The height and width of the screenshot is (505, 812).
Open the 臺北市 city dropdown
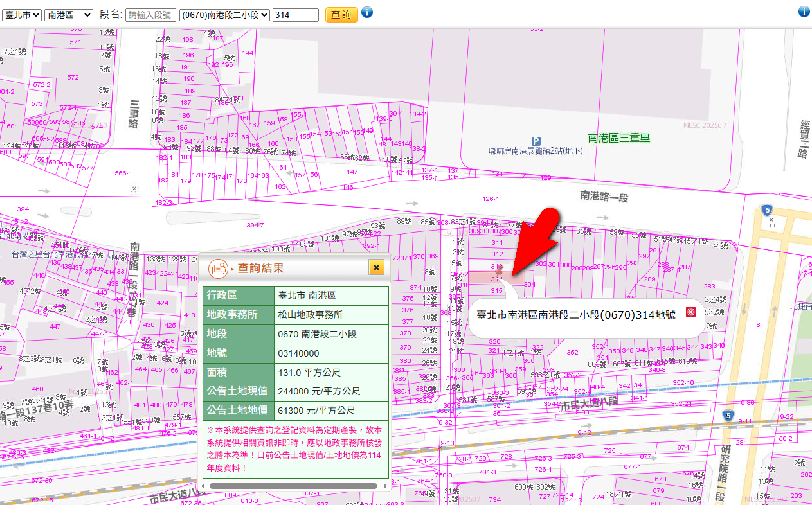pos(22,15)
